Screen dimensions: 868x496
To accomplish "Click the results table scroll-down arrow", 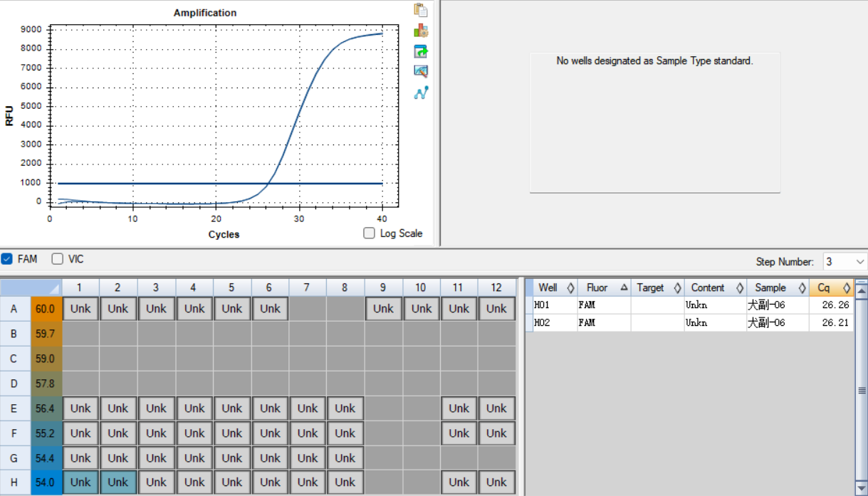I will (861, 488).
